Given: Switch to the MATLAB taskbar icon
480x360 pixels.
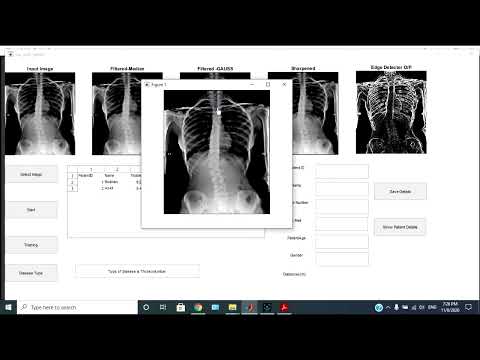Looking at the screenshot, I should click(250, 307).
